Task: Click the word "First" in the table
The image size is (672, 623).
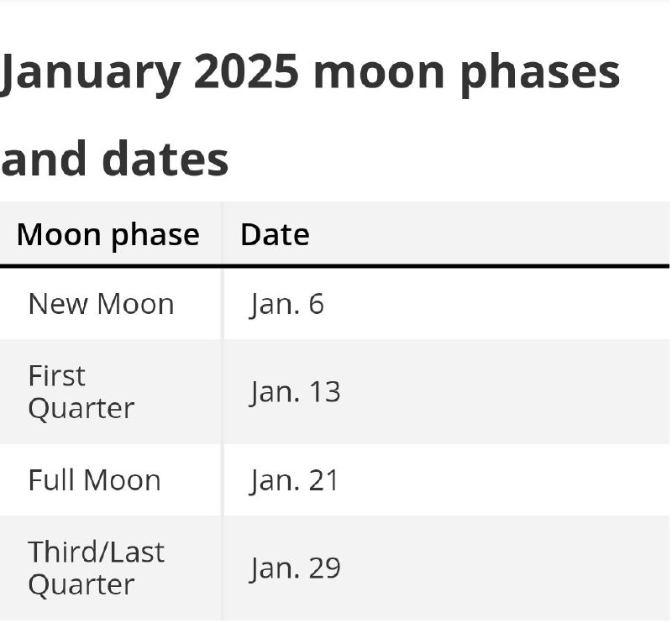Action: pos(57,375)
